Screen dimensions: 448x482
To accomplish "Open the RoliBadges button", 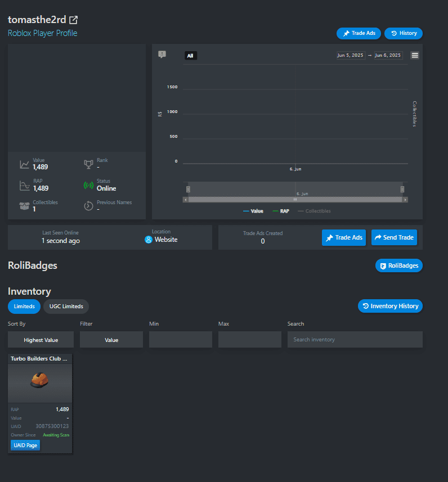I will tap(399, 265).
